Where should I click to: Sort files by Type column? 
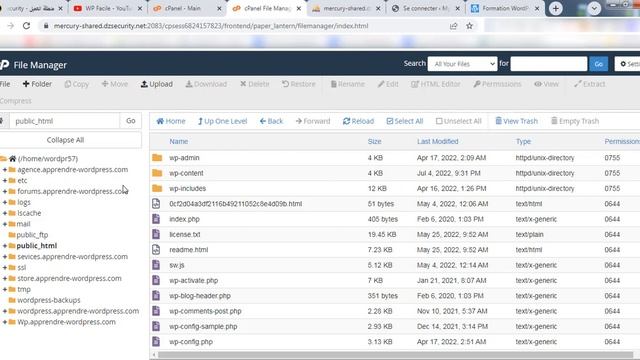pyautogui.click(x=523, y=142)
